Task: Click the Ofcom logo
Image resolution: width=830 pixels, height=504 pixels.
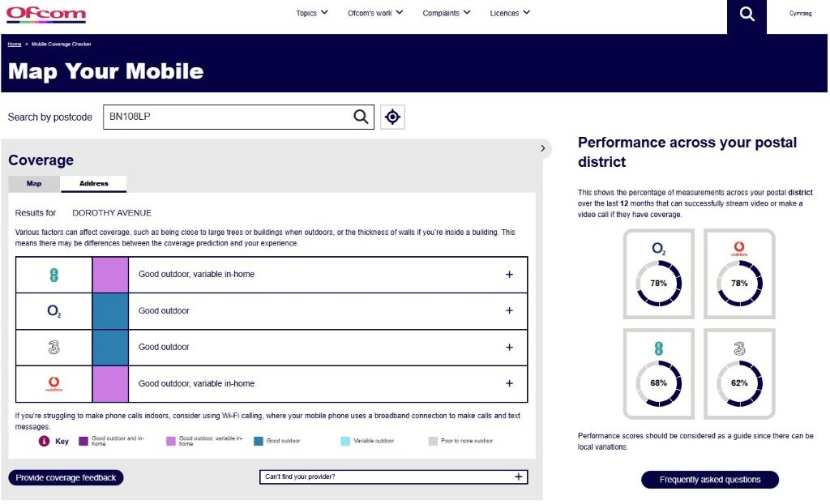Action: tap(45, 14)
